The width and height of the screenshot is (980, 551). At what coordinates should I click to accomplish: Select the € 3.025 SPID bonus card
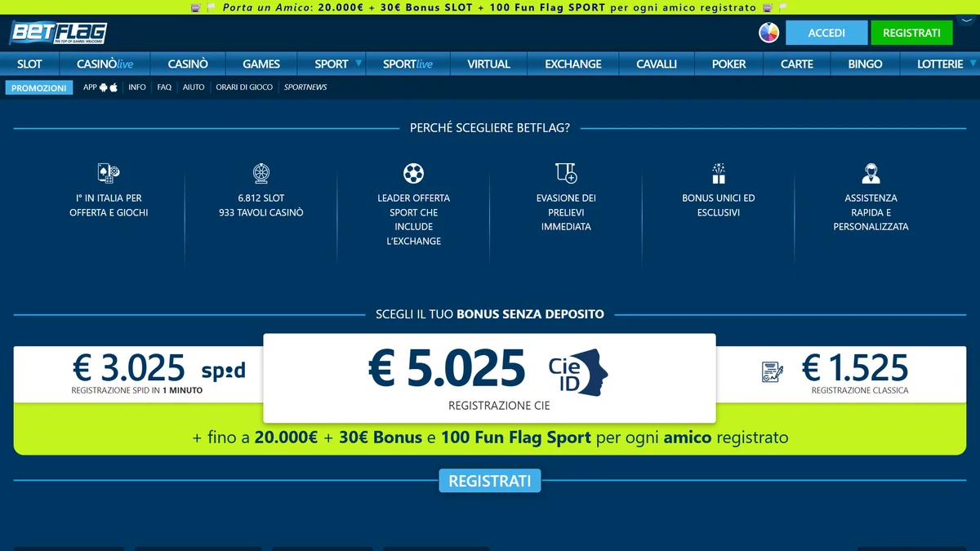138,375
